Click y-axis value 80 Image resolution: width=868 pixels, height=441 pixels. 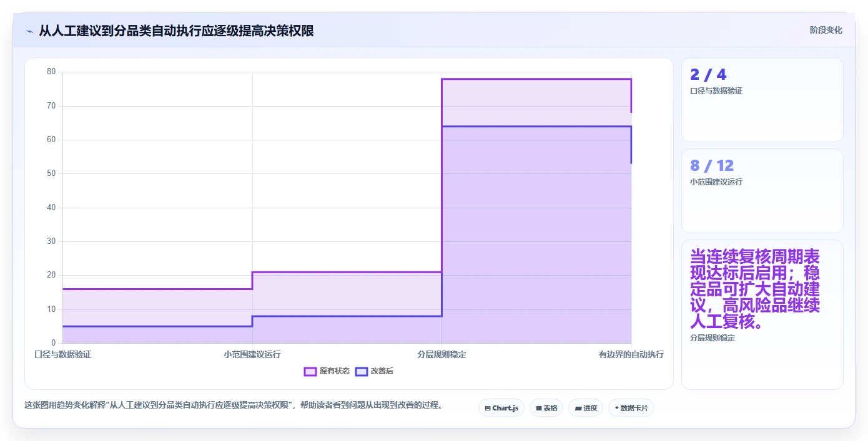pyautogui.click(x=51, y=72)
